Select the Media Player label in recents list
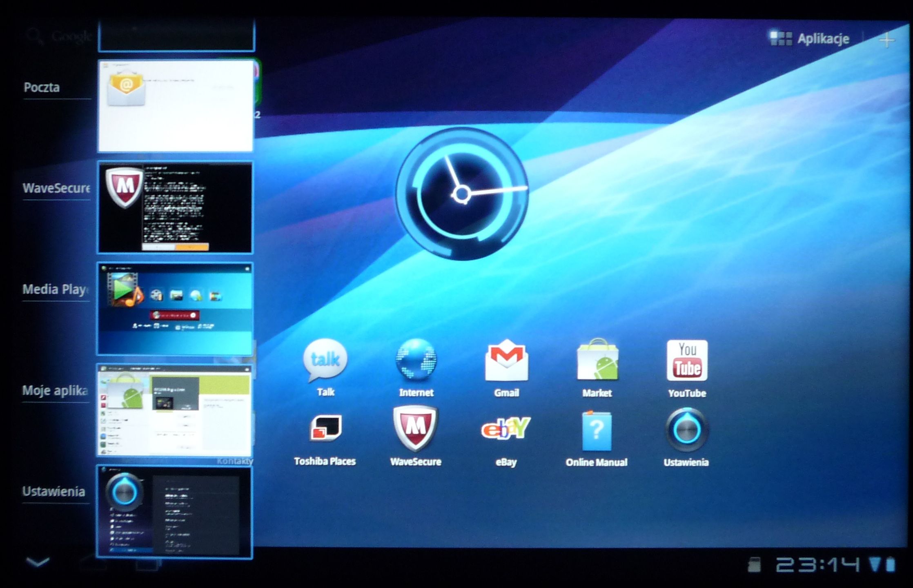This screenshot has width=913, height=588. [56, 290]
